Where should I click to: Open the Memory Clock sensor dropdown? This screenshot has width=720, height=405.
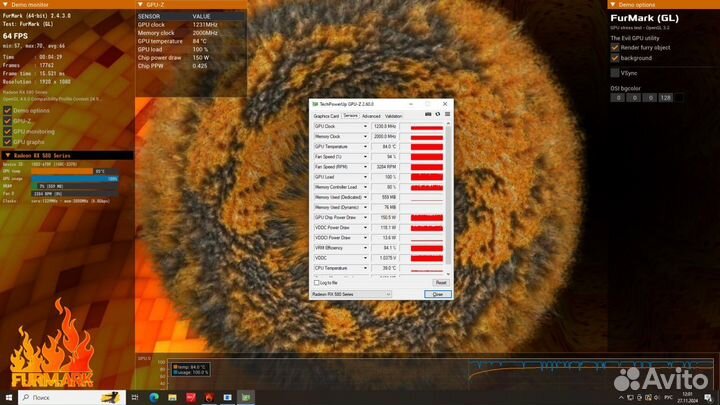[365, 136]
